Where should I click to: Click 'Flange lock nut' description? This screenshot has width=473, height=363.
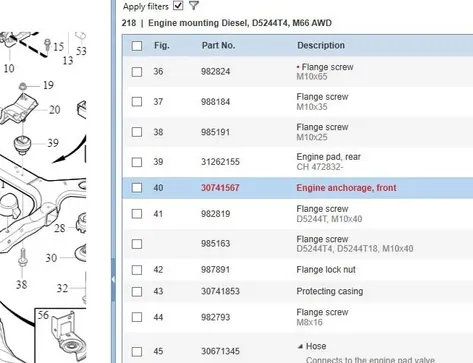point(326,269)
